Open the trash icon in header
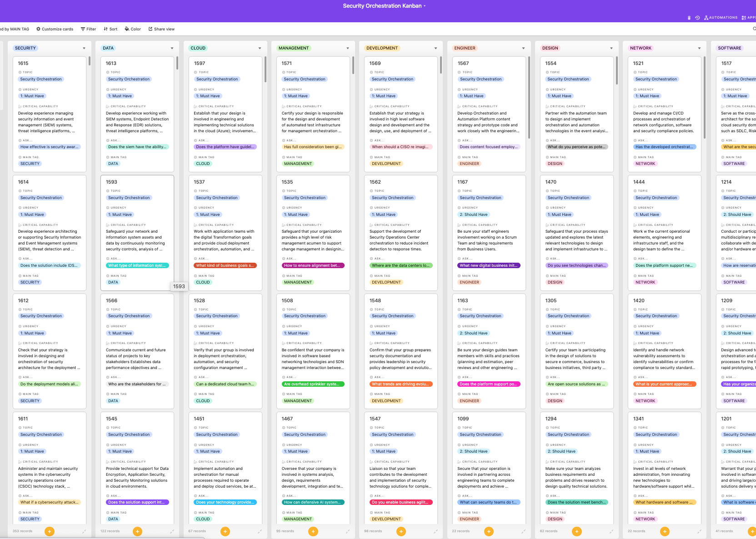This screenshot has width=756, height=539. [x=689, y=18]
